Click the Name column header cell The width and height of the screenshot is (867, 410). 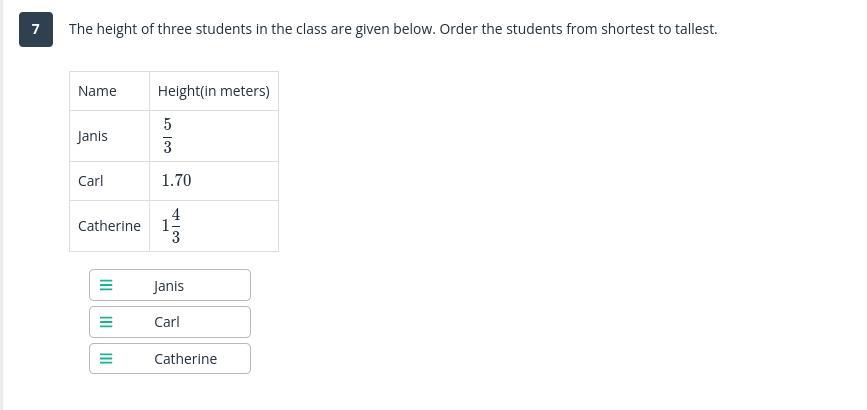click(97, 91)
